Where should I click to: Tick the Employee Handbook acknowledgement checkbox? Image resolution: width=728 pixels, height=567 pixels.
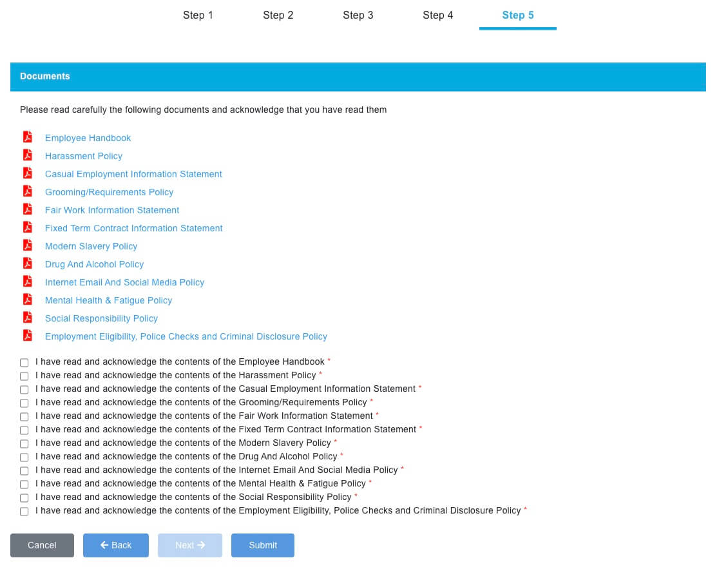[x=24, y=363]
